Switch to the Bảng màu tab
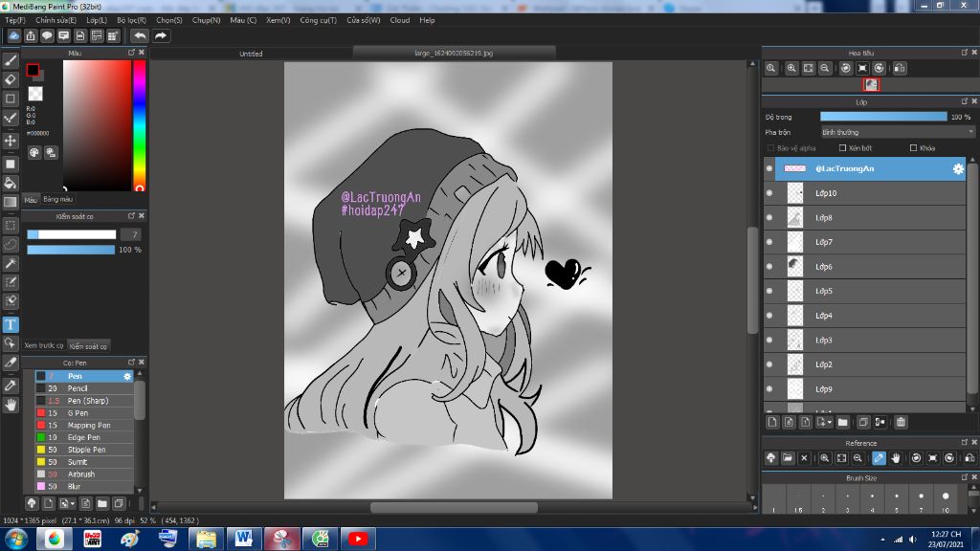Screen dimensions: 980x551 coord(58,199)
